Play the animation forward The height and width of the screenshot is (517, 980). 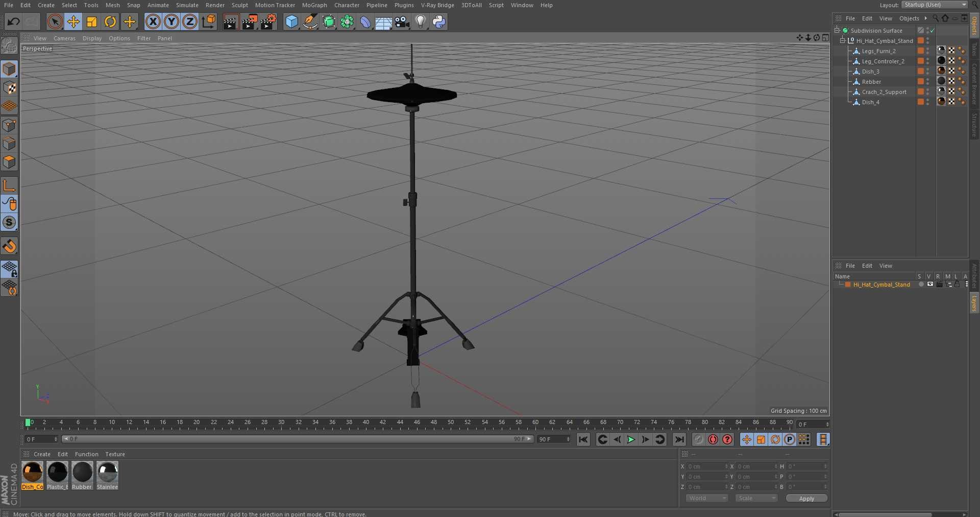click(631, 439)
